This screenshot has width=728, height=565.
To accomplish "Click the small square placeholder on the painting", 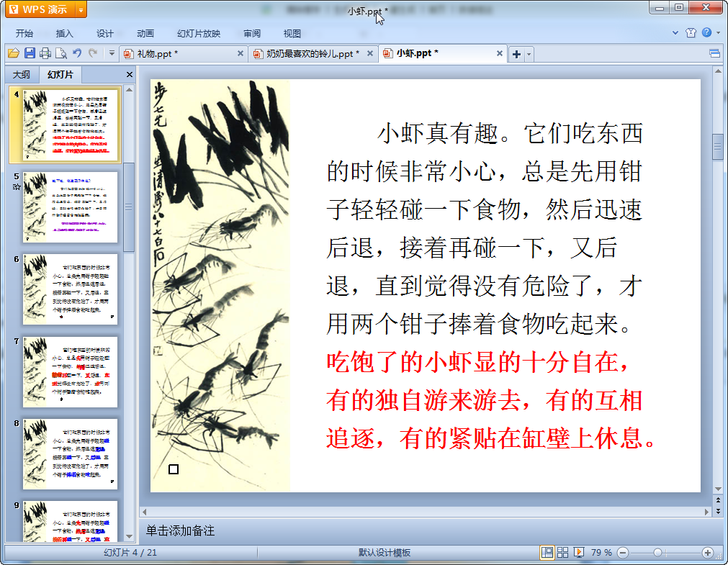I will pyautogui.click(x=173, y=469).
